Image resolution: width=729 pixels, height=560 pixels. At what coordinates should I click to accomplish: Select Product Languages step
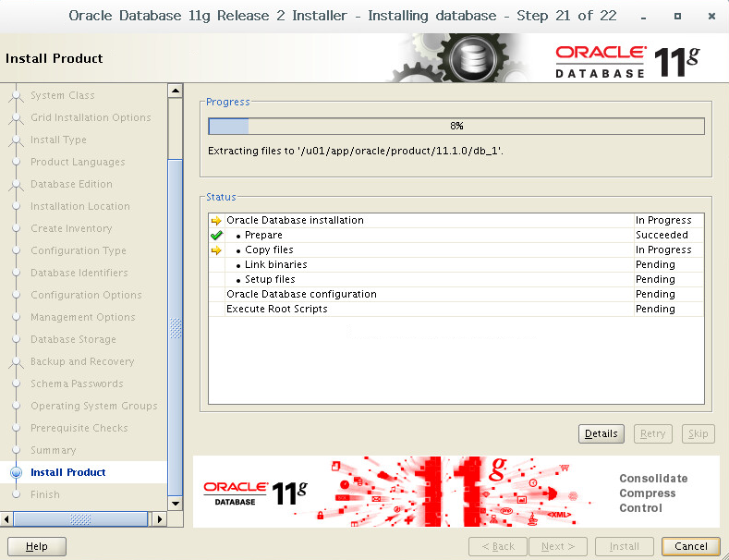(x=78, y=162)
